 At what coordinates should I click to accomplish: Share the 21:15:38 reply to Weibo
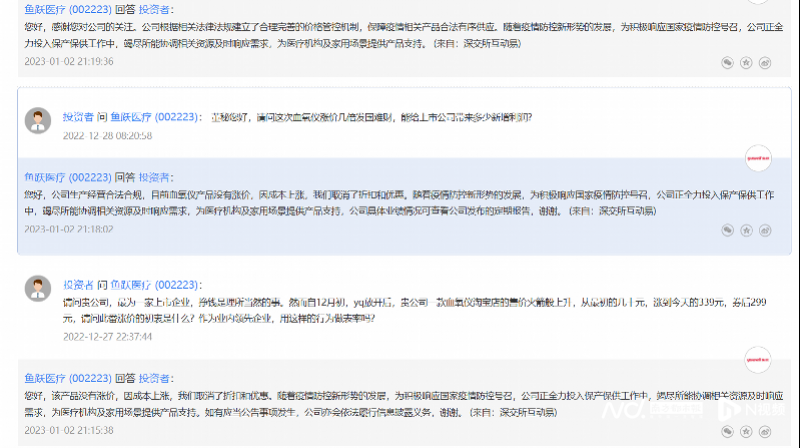coord(764,432)
